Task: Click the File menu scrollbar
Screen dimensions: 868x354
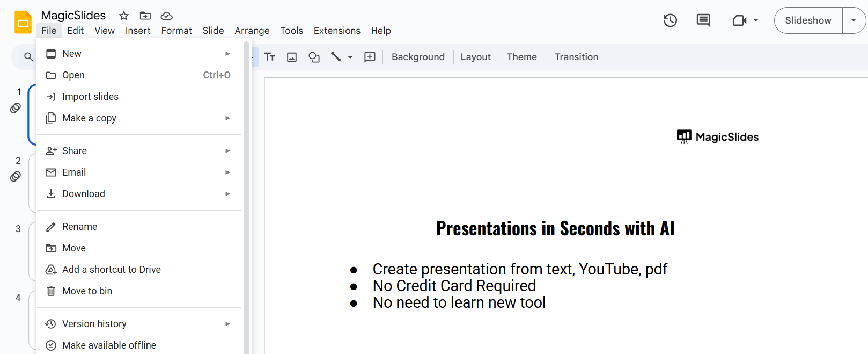Action: click(247, 197)
